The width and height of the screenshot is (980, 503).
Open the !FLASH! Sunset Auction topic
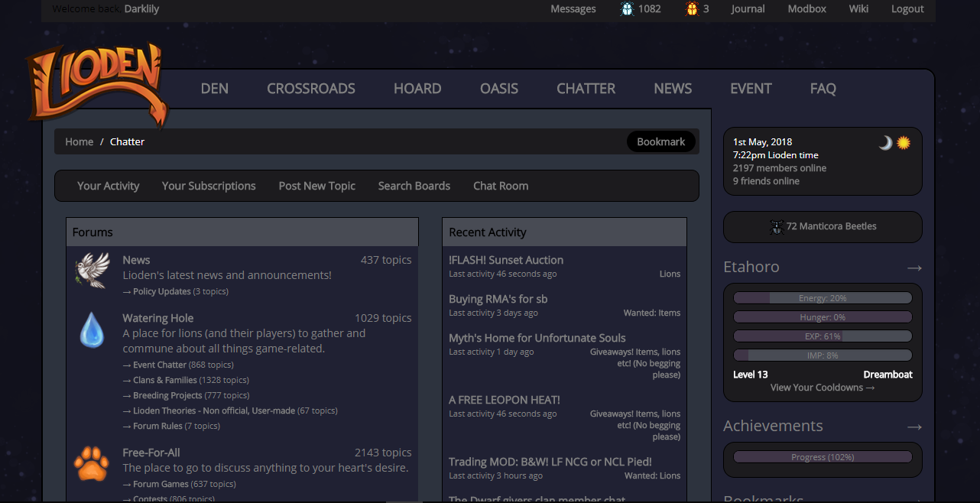pos(506,260)
